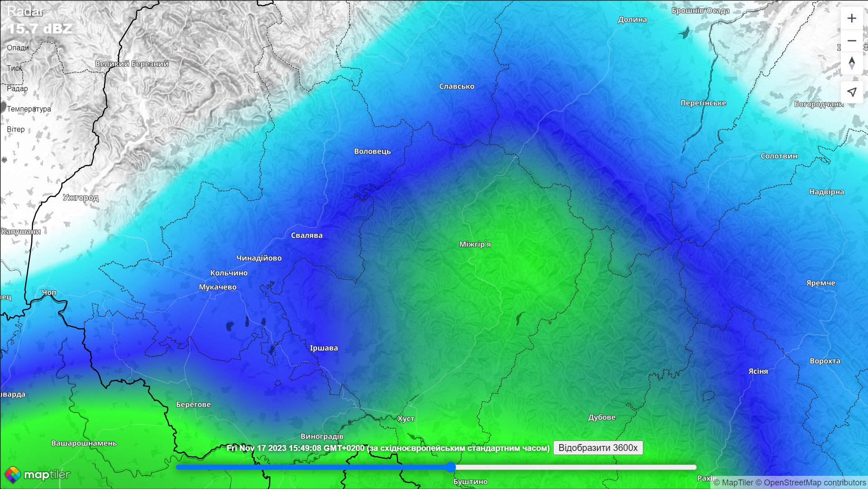The height and width of the screenshot is (489, 868).
Task: Switch to the Тиск layer
Action: point(14,68)
